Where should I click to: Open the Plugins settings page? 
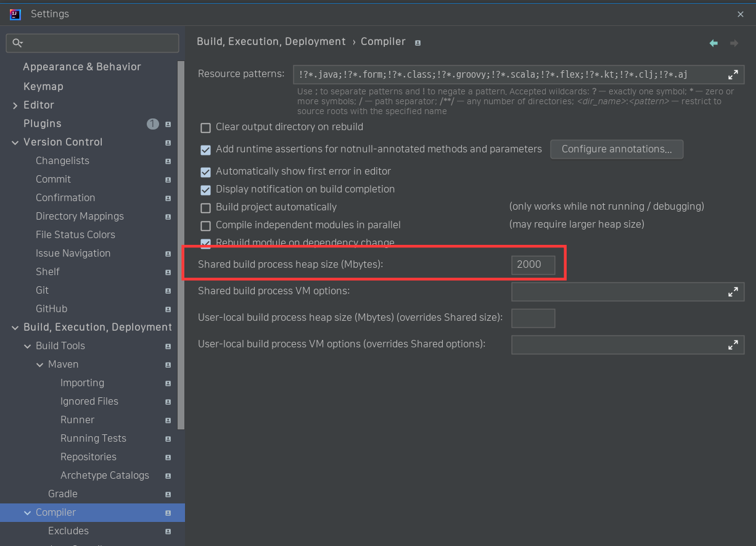click(x=42, y=123)
